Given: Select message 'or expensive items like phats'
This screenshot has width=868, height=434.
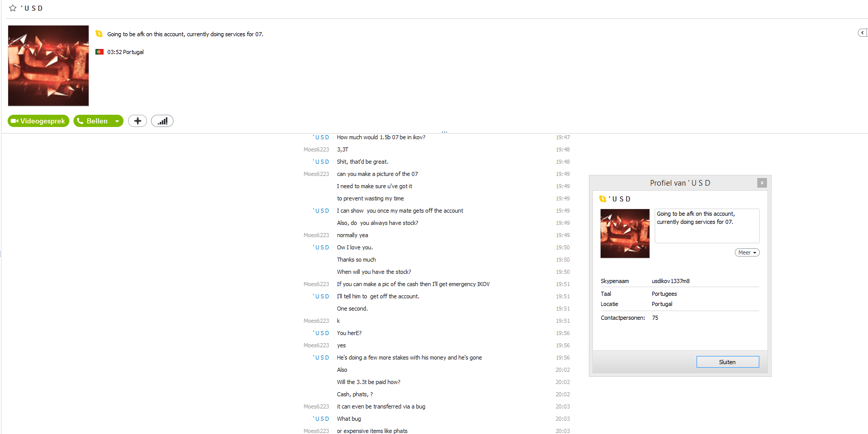Looking at the screenshot, I should (372, 431).
